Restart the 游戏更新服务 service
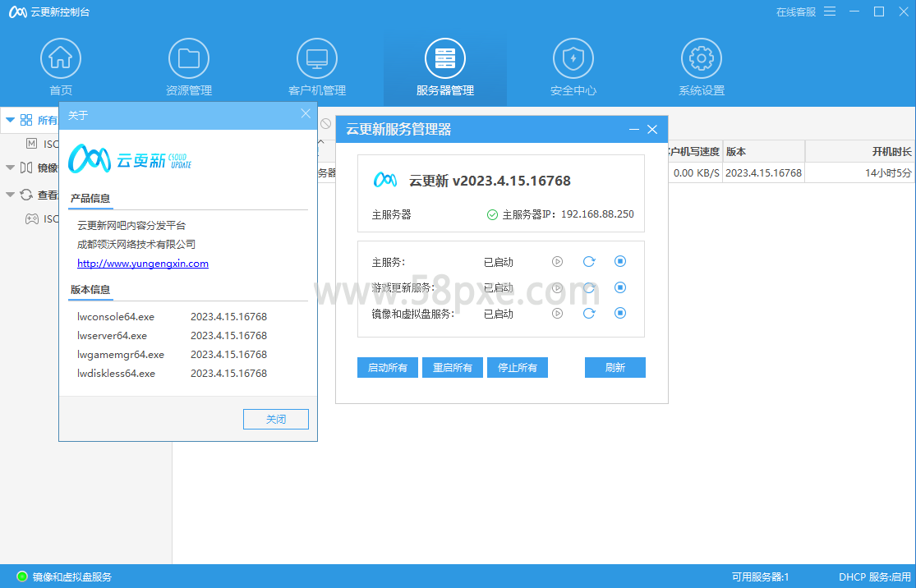916x588 pixels. click(x=589, y=288)
